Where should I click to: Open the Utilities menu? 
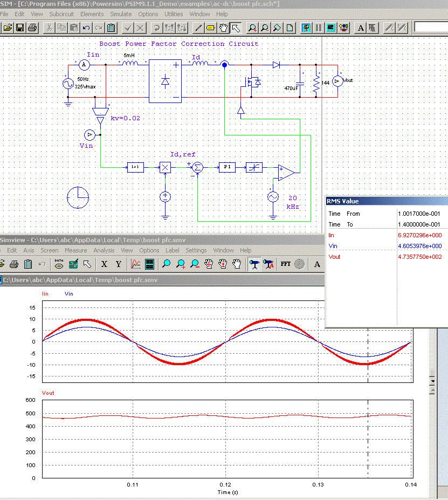coord(174,14)
